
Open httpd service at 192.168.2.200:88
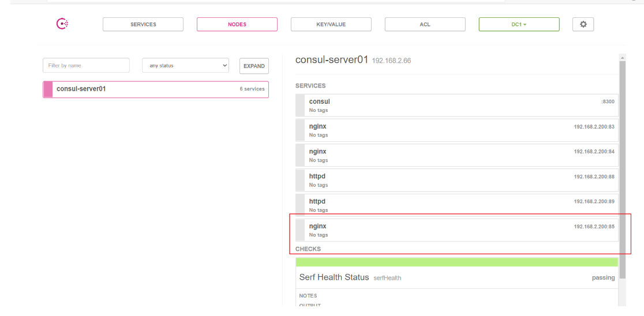pyautogui.click(x=456, y=180)
